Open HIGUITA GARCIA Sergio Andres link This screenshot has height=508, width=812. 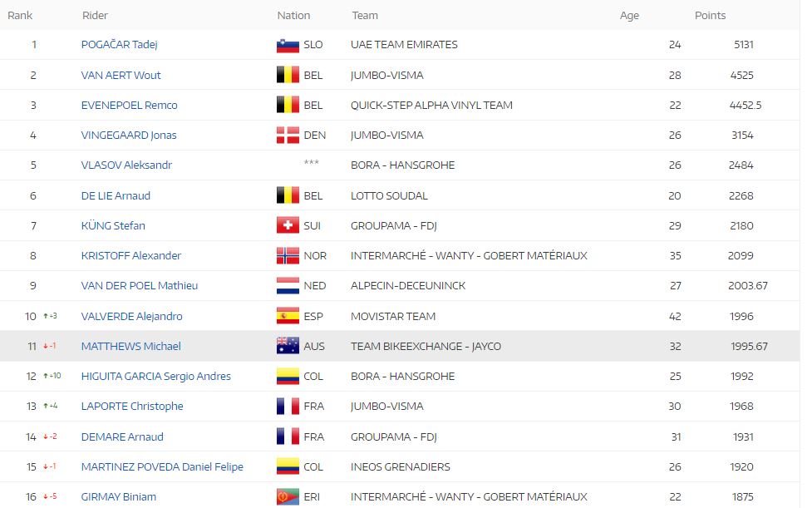click(x=156, y=377)
